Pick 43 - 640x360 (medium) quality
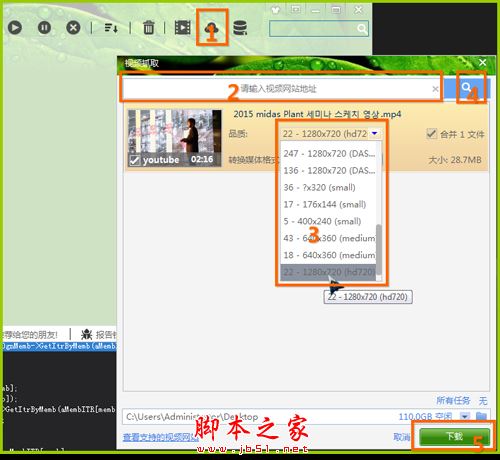Image resolution: width=500 pixels, height=460 pixels. [x=329, y=238]
